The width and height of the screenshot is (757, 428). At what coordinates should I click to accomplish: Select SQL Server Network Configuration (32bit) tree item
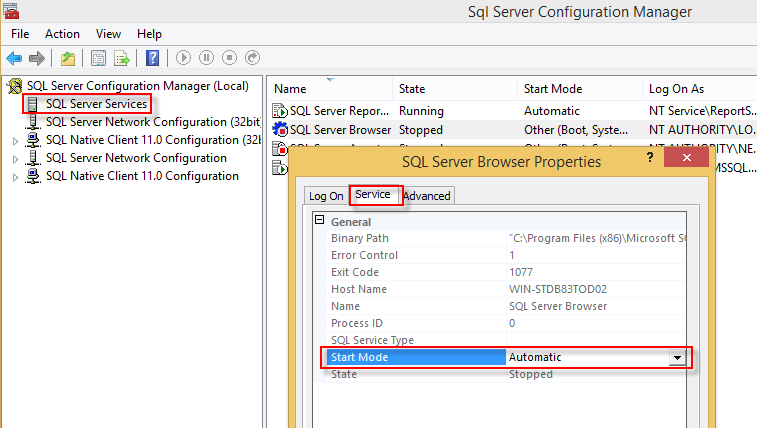153,122
